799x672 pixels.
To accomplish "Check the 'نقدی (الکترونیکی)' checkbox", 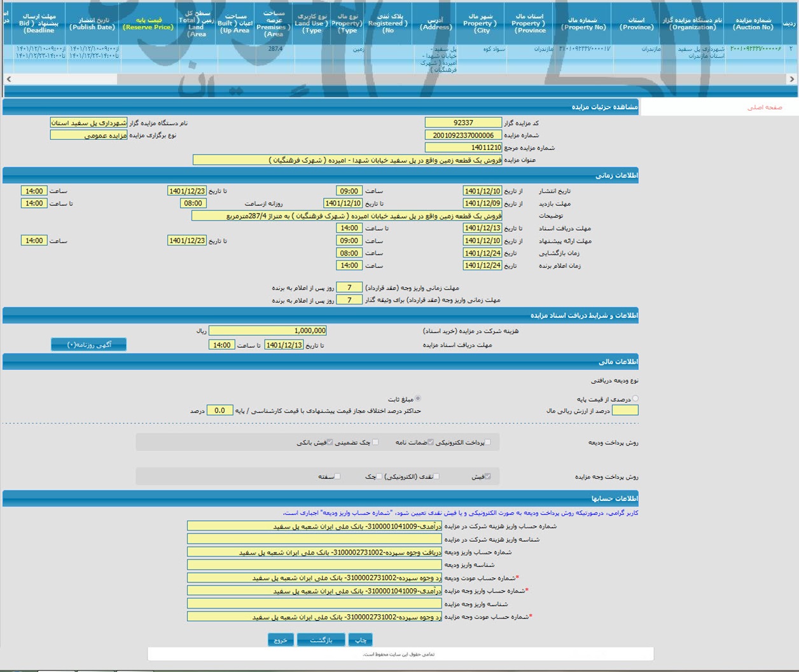I will pos(436,476).
